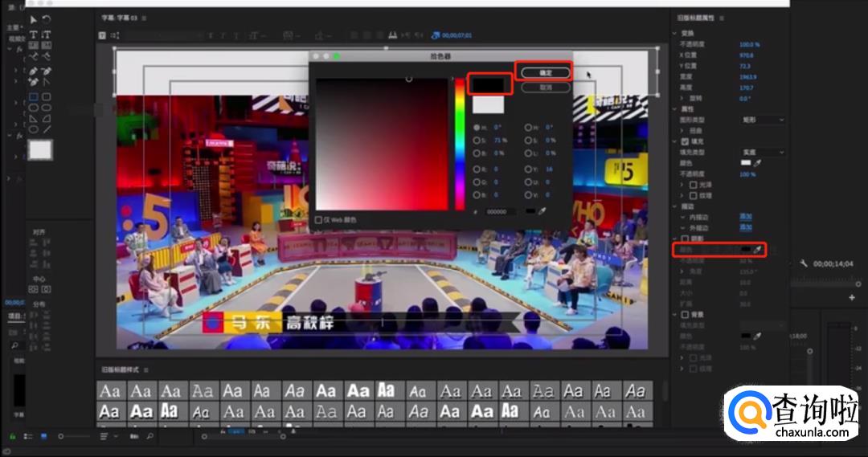The width and height of the screenshot is (868, 457).
Task: Open the graphic type dropdown
Action: point(763,120)
